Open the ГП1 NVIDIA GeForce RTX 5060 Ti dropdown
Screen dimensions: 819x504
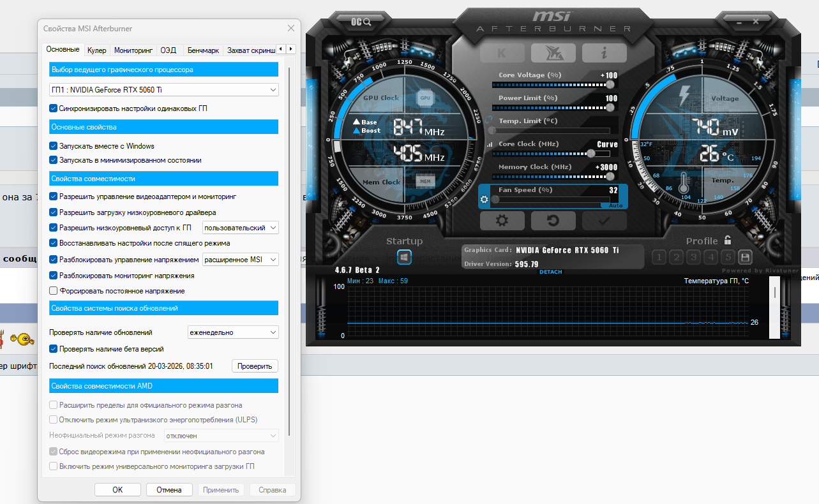(x=164, y=90)
